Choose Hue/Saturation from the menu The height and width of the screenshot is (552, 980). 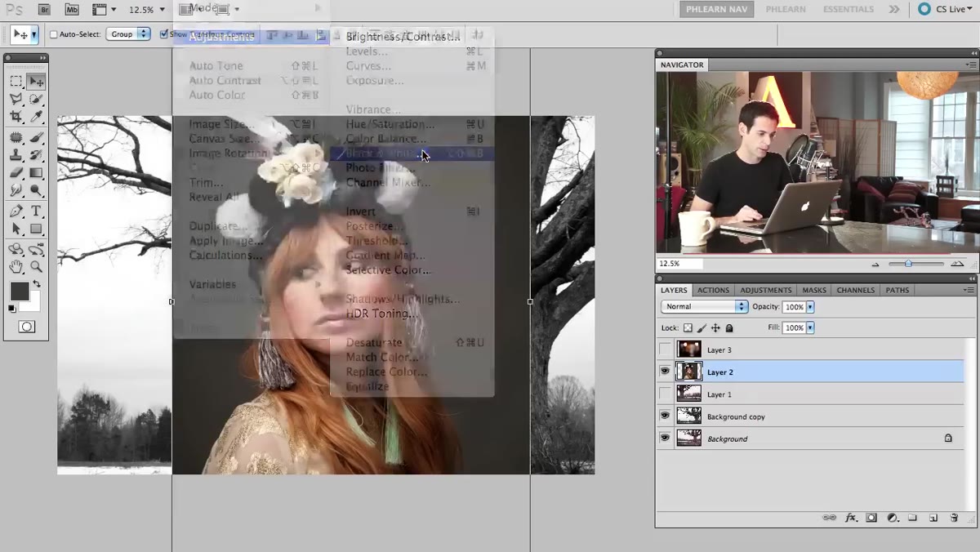point(412,124)
